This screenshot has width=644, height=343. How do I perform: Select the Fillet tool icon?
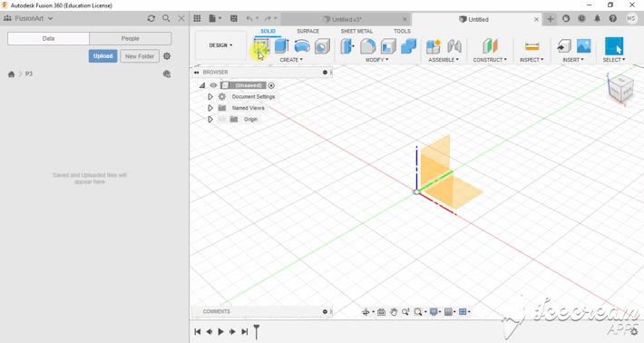[367, 46]
